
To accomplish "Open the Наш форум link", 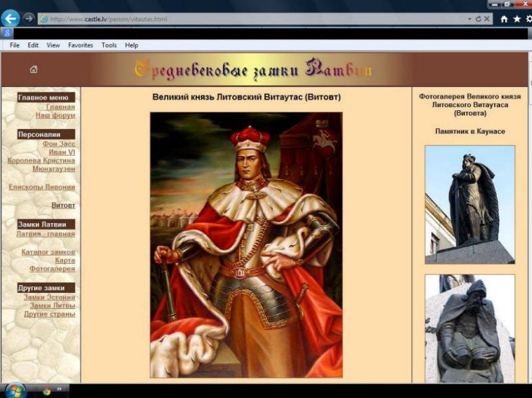I will point(55,115).
